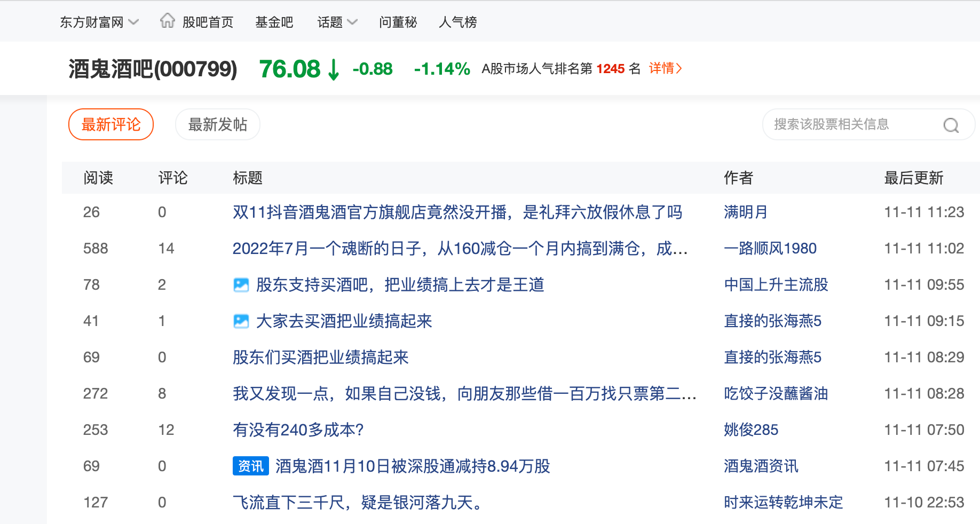Click the ranking number 1245
The image size is (980, 524).
point(611,69)
